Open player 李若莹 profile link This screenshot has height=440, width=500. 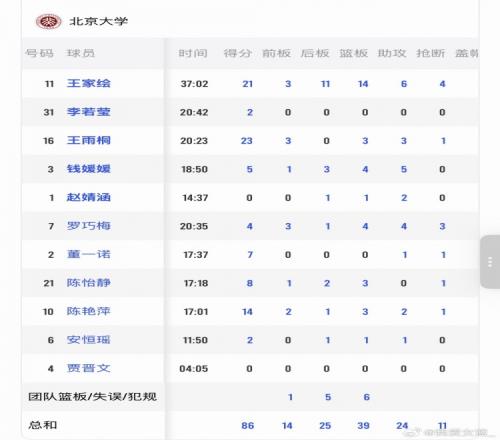pos(89,112)
